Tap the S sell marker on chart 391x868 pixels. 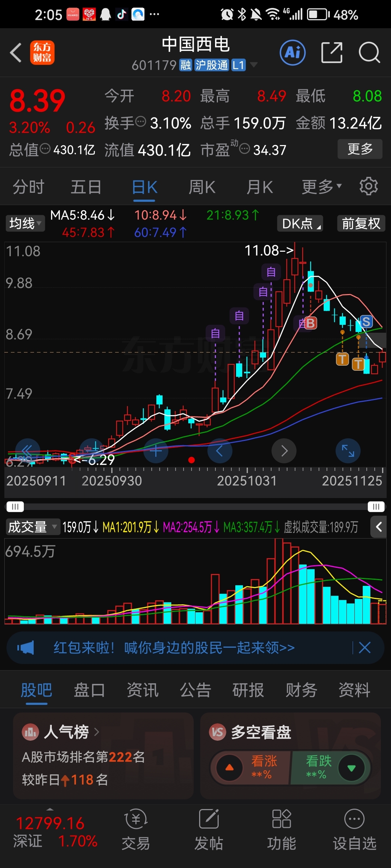pos(366,322)
